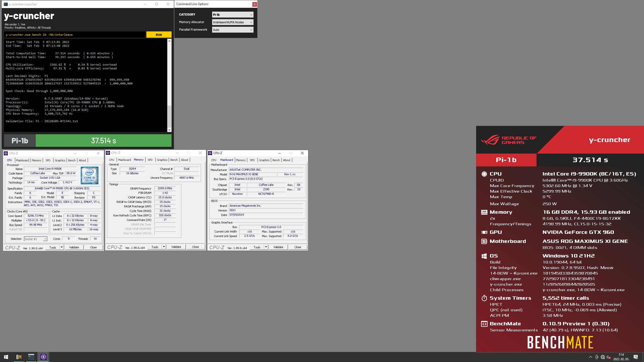Open the volume tray icon
644x362 pixels.
pyautogui.click(x=609, y=357)
